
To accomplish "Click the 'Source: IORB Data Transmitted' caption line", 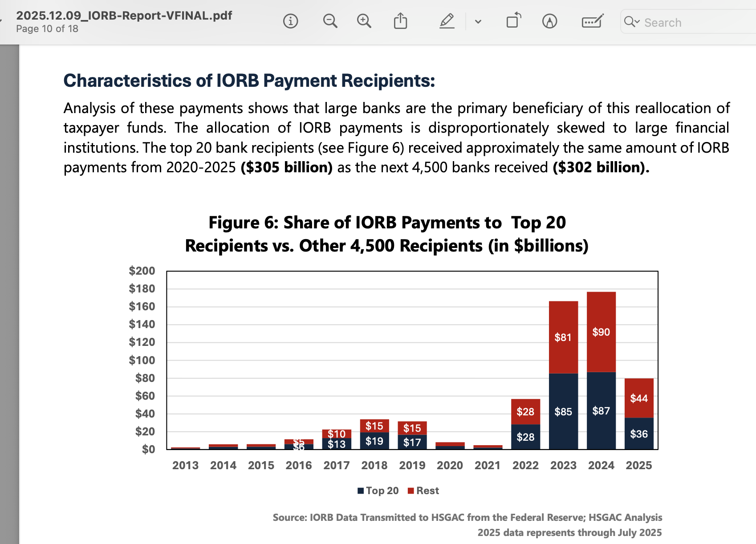I will tap(467, 517).
